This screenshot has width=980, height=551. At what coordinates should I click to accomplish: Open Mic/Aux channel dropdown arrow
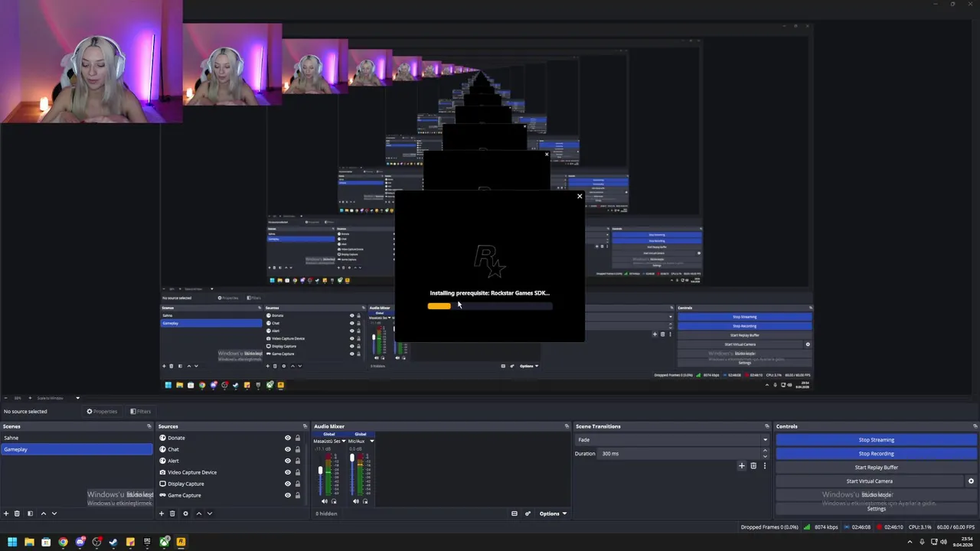372,441
